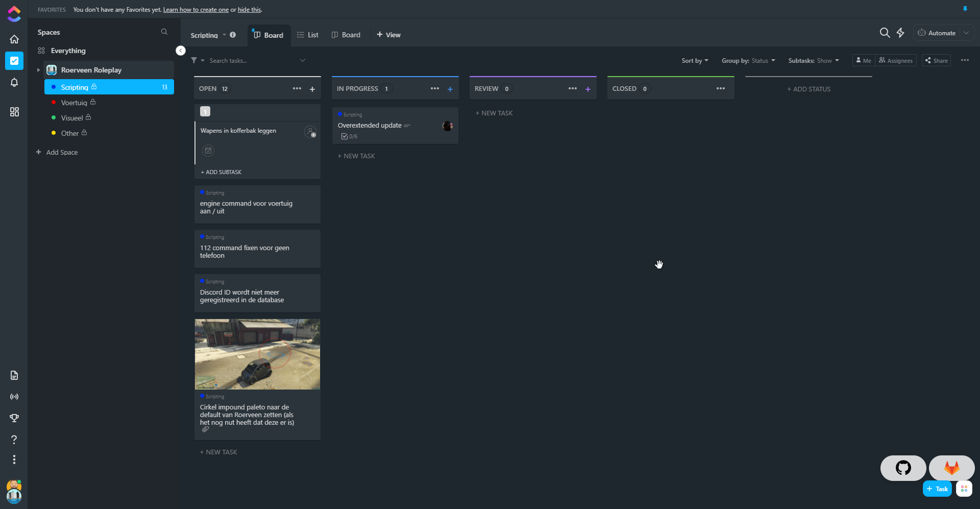Click the 0/6 checklist on Overextended update
This screenshot has width=980, height=509.
(350, 137)
